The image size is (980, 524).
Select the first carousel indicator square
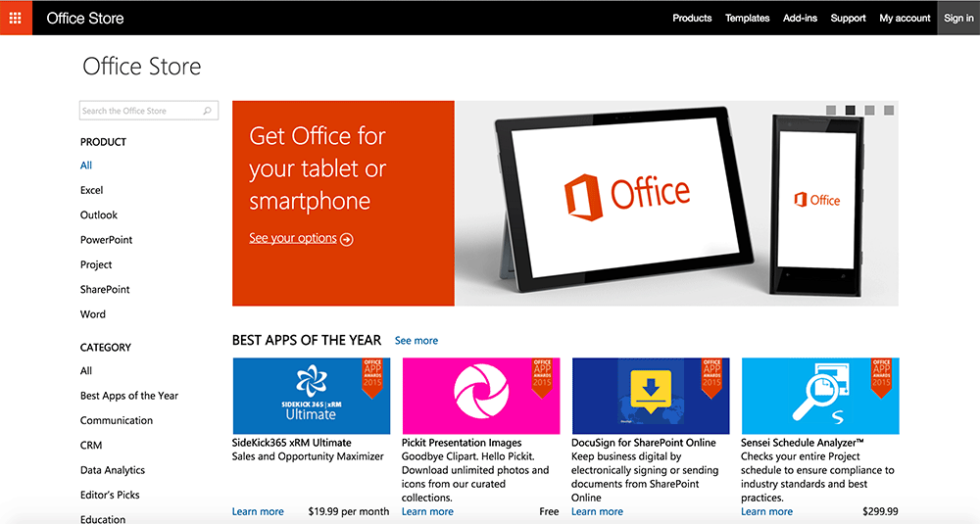(x=831, y=110)
